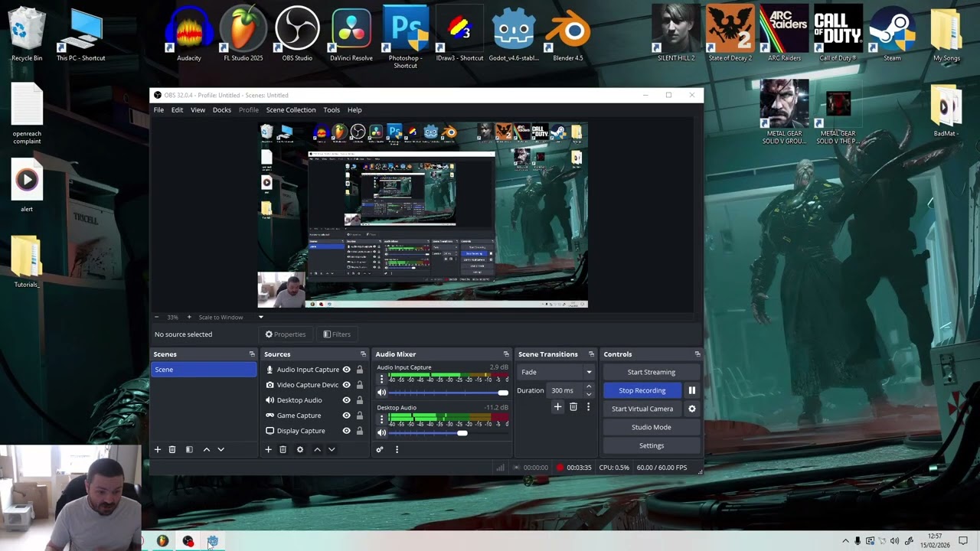Screen dimensions: 980x551
Task: Open the Docks menu
Action: [222, 110]
